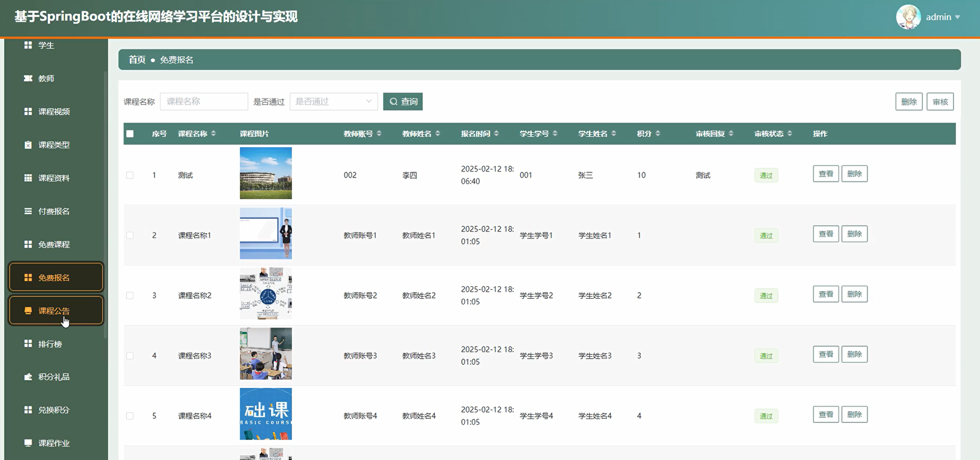Sort by 审核状态 column arrows

[789, 134]
